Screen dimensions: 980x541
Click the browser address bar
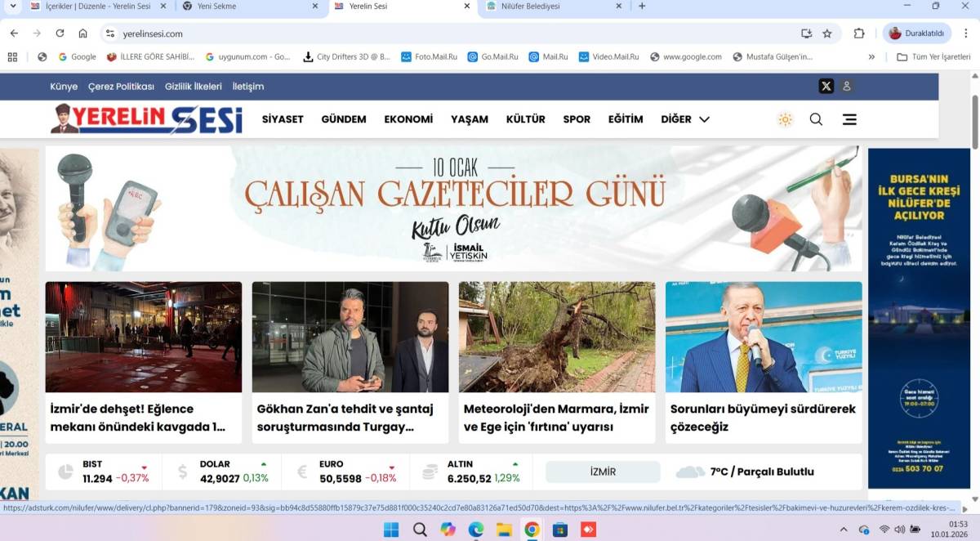pos(245,34)
